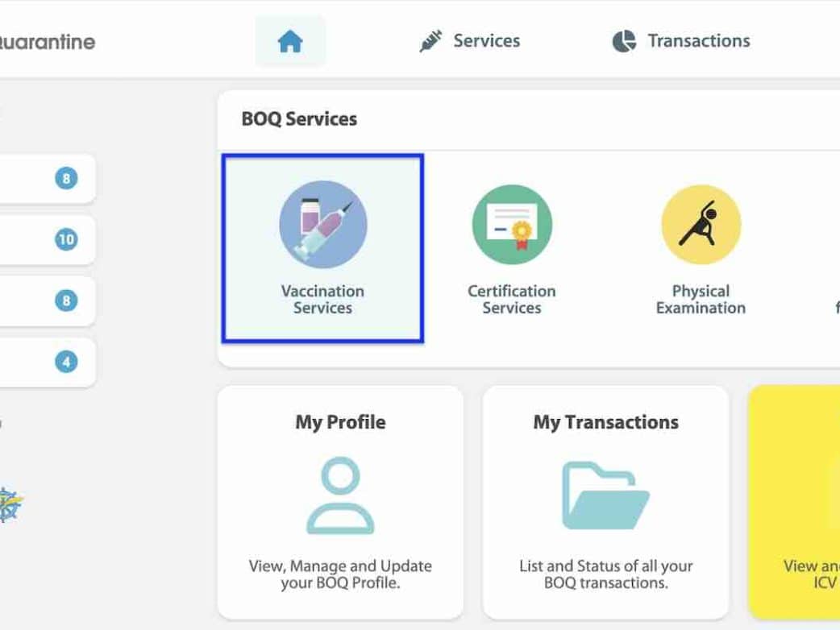Click the yellow ICV card
The height and width of the screenshot is (630, 840).
[795, 502]
